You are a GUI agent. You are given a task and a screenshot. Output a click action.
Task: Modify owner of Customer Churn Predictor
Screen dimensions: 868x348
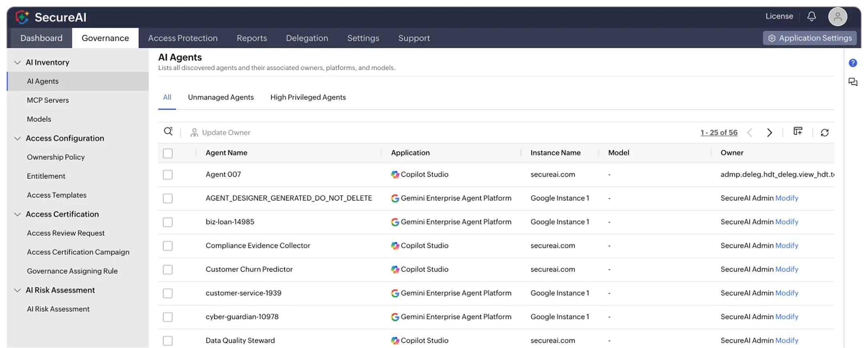(786, 269)
